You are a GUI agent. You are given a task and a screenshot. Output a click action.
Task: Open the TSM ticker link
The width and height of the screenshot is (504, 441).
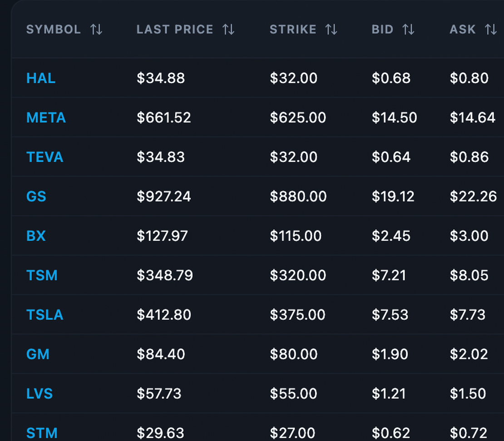42,275
